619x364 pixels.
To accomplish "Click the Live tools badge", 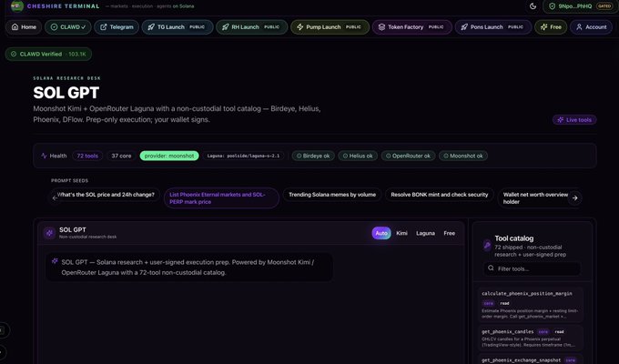I will [574, 119].
